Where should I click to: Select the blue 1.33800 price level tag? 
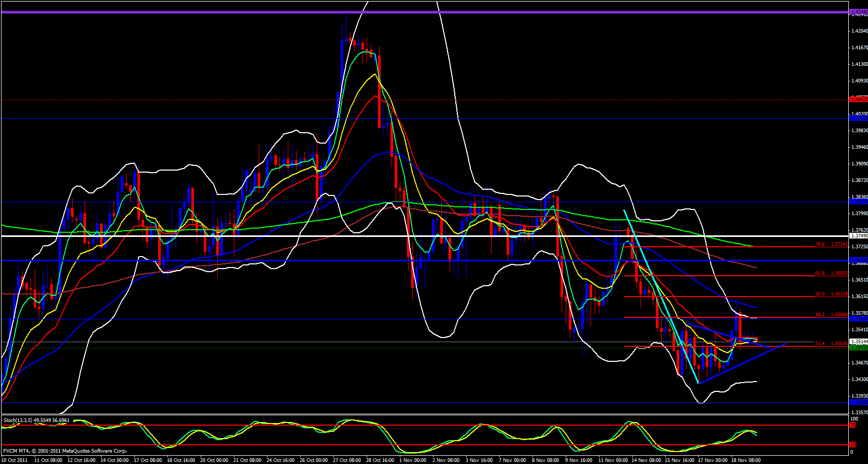coord(859,402)
